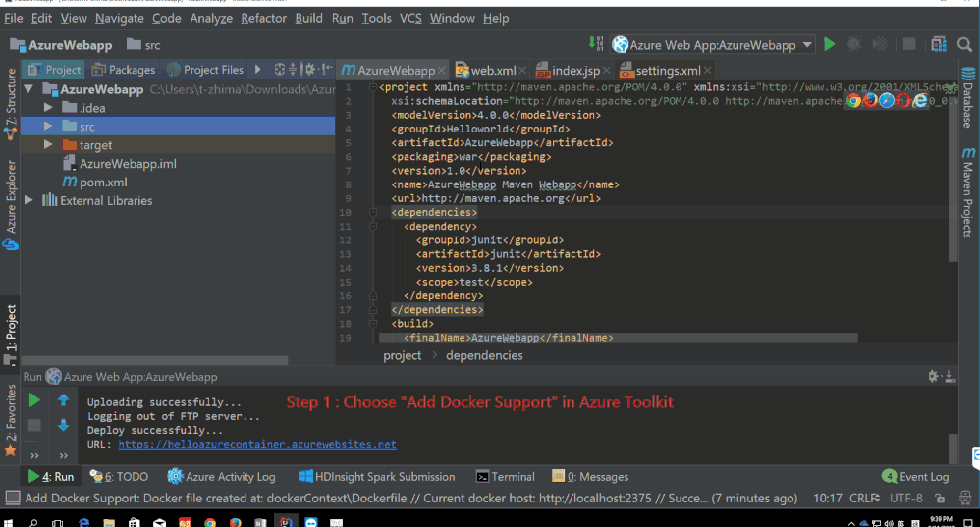This screenshot has width=980, height=527.
Task: Open Maven Projects side panel
Action: pos(968,192)
